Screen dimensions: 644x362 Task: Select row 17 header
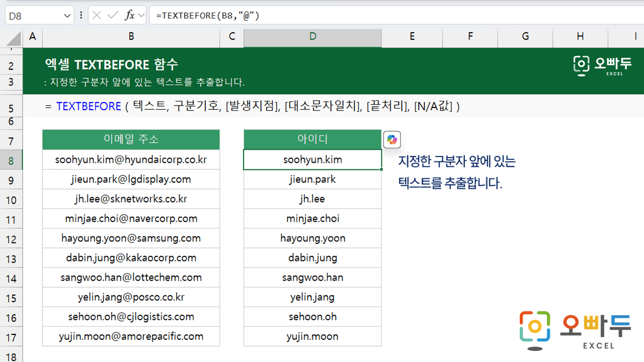point(11,337)
